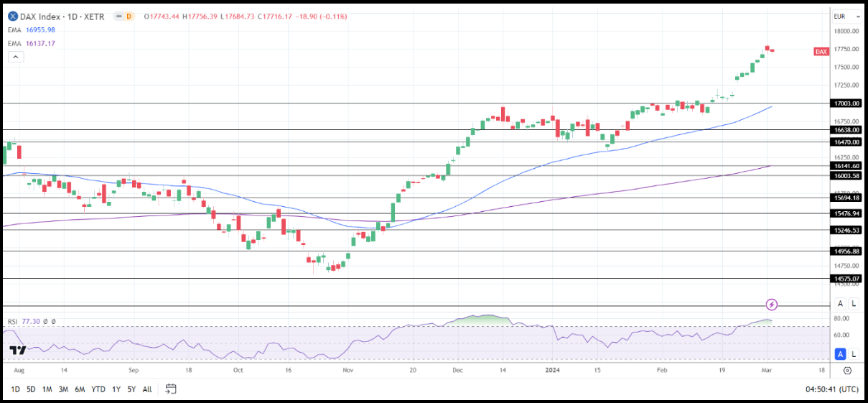Select the RSI 77.30 indicator legend
Viewport: 868px width, 403px height.
click(24, 321)
